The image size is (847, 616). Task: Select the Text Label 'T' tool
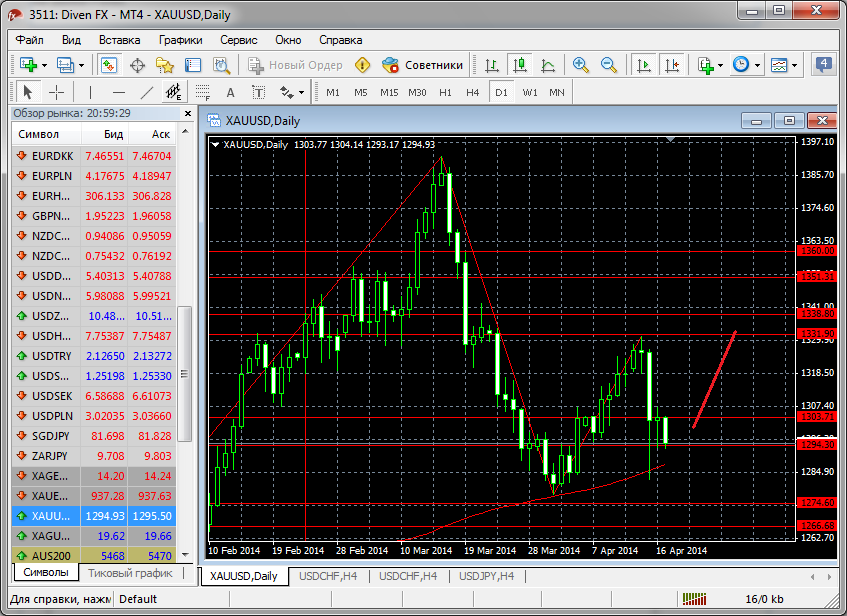coord(259,93)
